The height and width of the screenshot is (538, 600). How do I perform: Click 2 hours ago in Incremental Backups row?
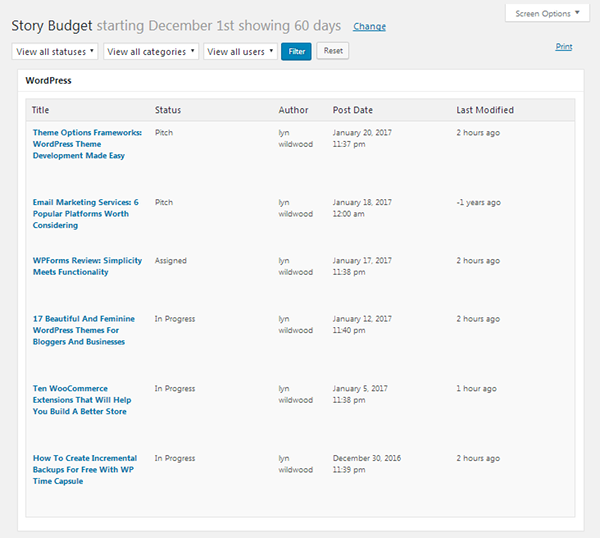coord(478,458)
